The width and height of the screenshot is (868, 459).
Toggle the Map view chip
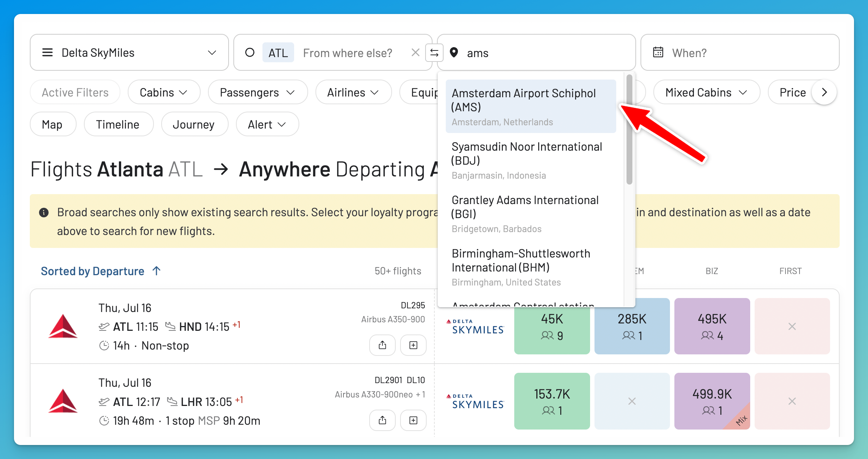53,124
